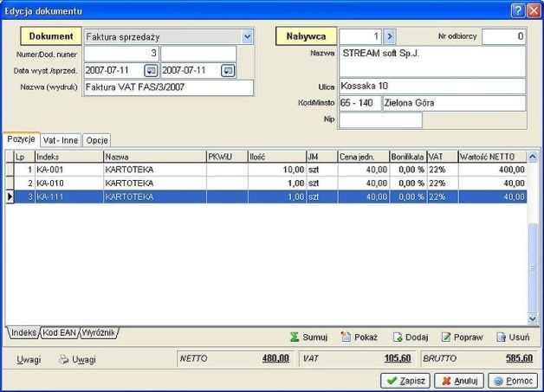Click the underlined Uwagi link

[x=29, y=360]
